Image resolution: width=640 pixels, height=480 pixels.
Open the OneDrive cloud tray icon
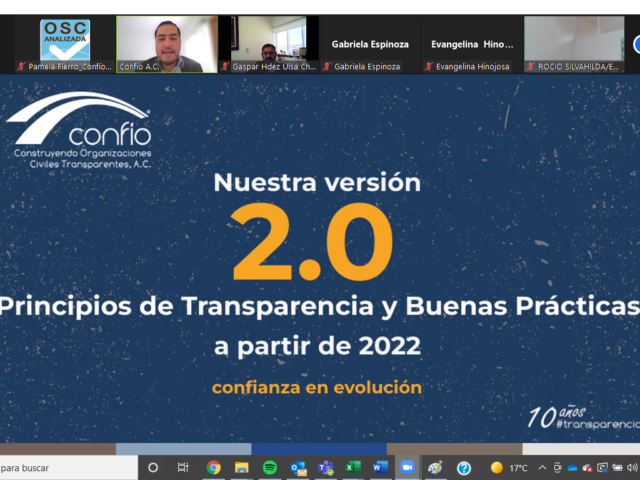pos(573,468)
